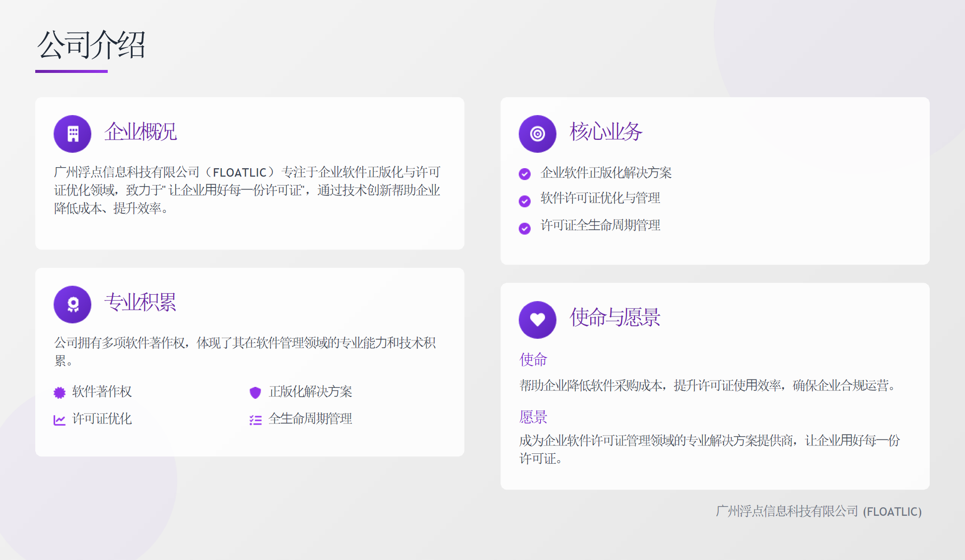Click the 使命与愿景 card heading
This screenshot has height=560, width=965.
pos(615,317)
